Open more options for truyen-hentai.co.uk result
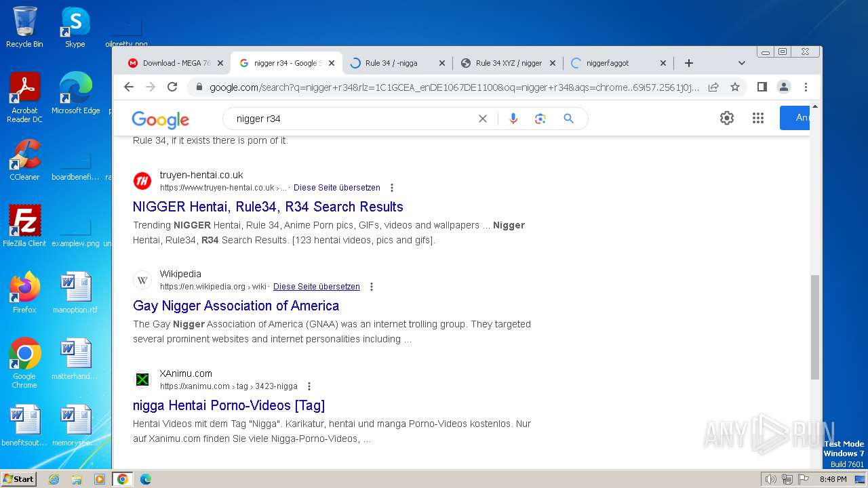This screenshot has width=868, height=488. click(391, 188)
